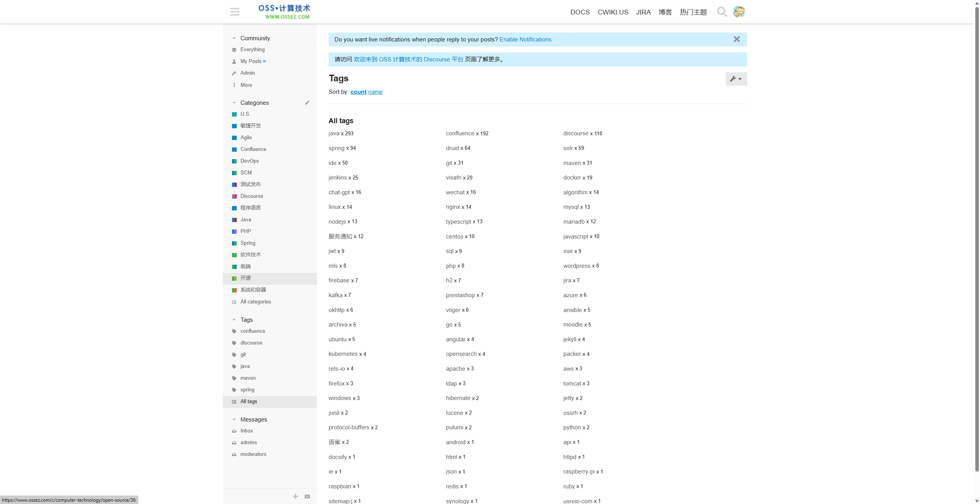
Task: Open keyboard shortcuts icon at sidebar bottom
Action: [x=307, y=496]
